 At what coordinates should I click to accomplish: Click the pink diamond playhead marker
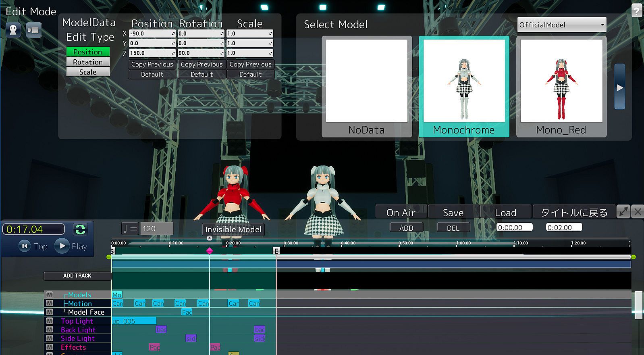pyautogui.click(x=210, y=251)
